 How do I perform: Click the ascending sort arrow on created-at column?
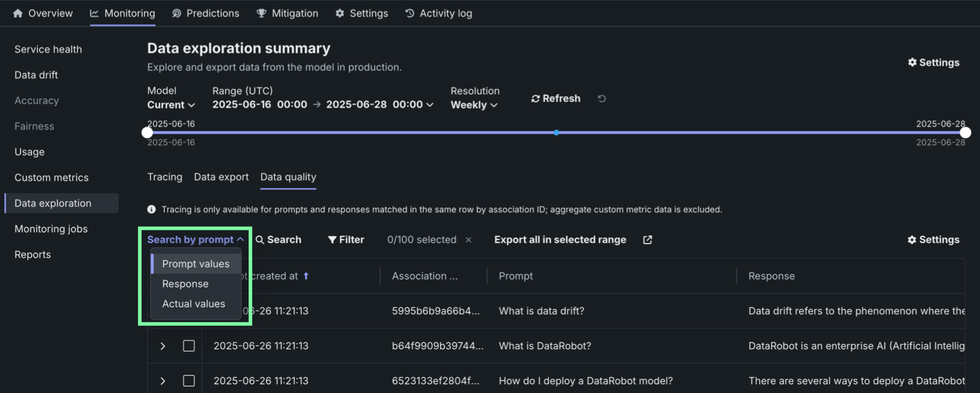point(306,276)
